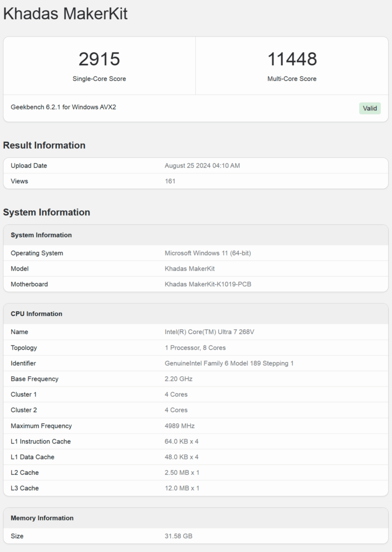Select base frequency 2.20 GHz
392x552 pixels.
(178, 379)
